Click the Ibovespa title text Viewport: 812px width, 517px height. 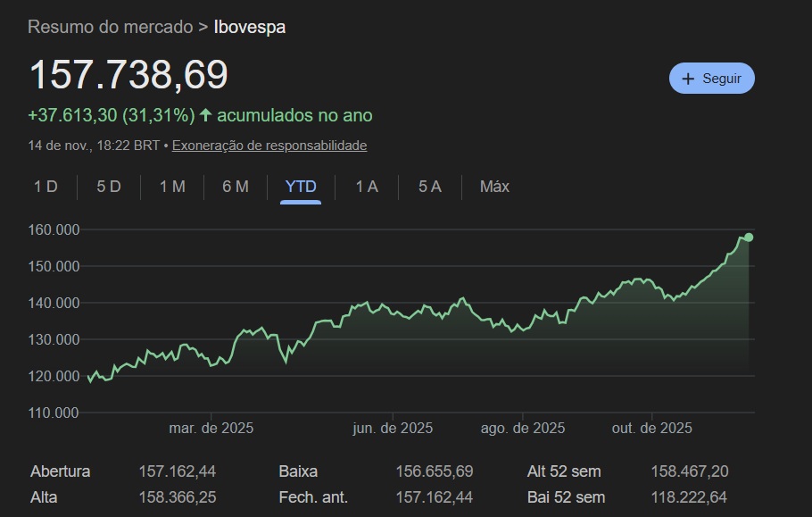(x=250, y=27)
